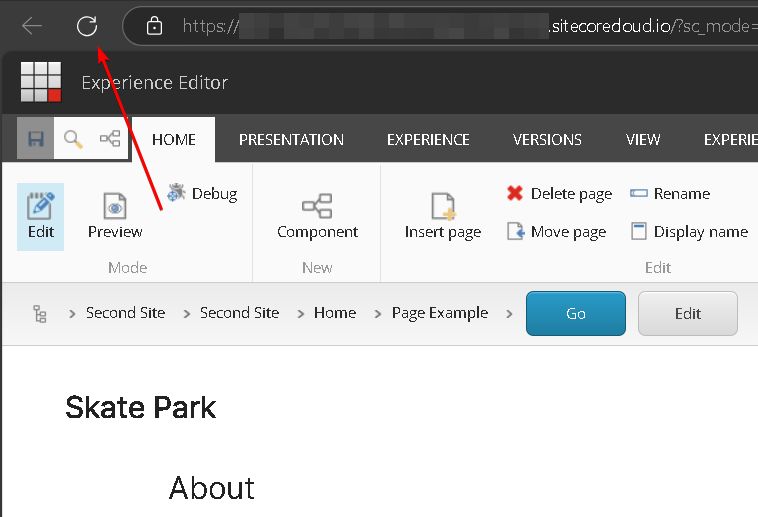This screenshot has height=517, width=758.
Task: Reload the page with the refresh icon
Action: point(87,26)
